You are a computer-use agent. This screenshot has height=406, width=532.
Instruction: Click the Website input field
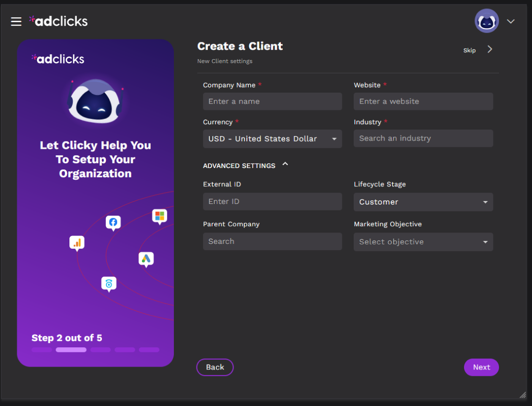tap(423, 101)
